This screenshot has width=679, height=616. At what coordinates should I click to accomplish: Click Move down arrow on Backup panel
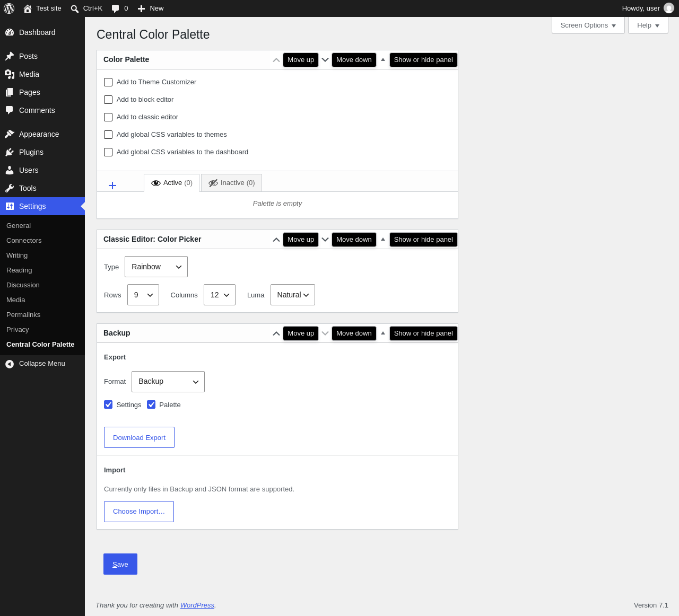[325, 333]
